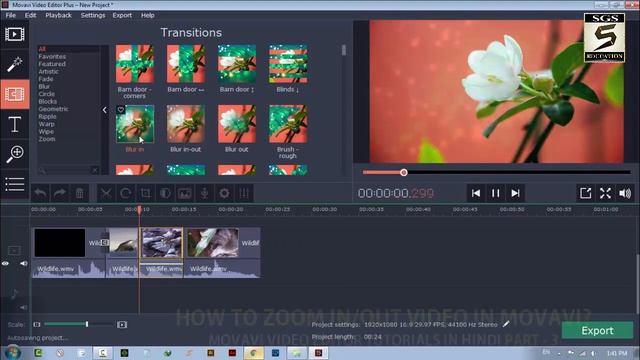Open Clip properties gear icon
Image resolution: width=640 pixels, height=360 pixels.
point(224,193)
